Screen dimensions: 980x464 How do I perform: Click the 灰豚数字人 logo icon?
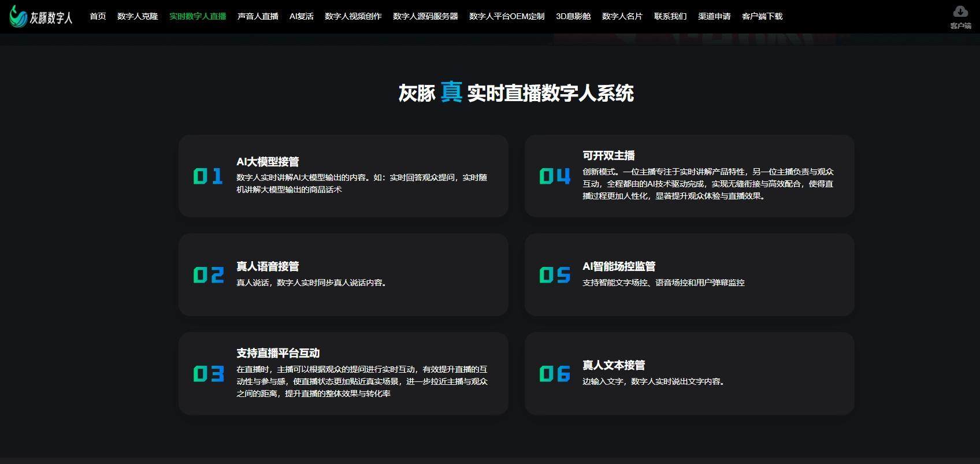18,17
